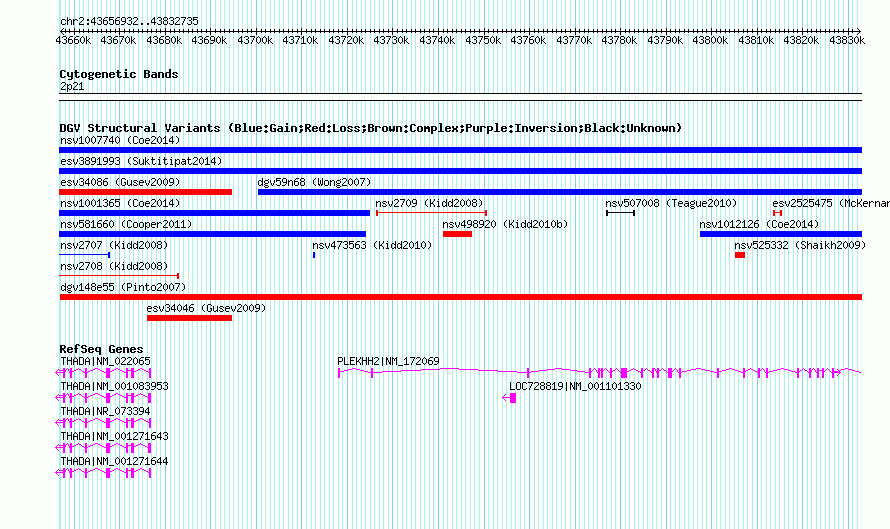890x529 pixels.
Task: Open gene LOC728819|NM_001101330 label
Action: point(575,386)
